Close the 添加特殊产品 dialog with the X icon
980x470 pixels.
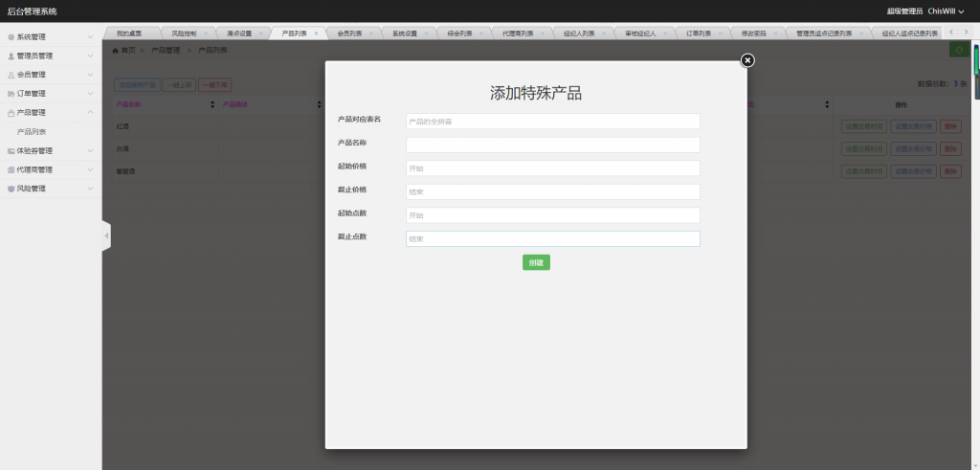(747, 60)
